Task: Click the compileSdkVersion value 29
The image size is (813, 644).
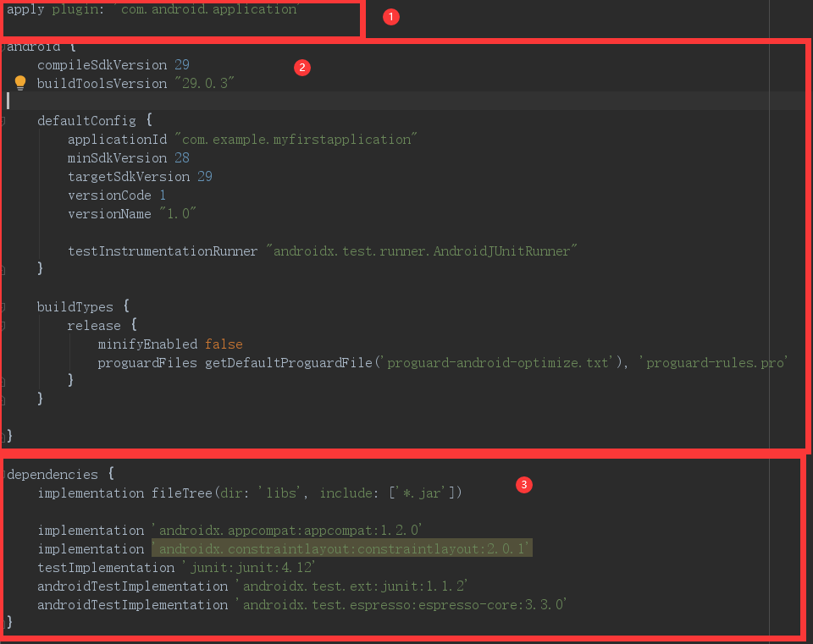Action: tap(182, 65)
